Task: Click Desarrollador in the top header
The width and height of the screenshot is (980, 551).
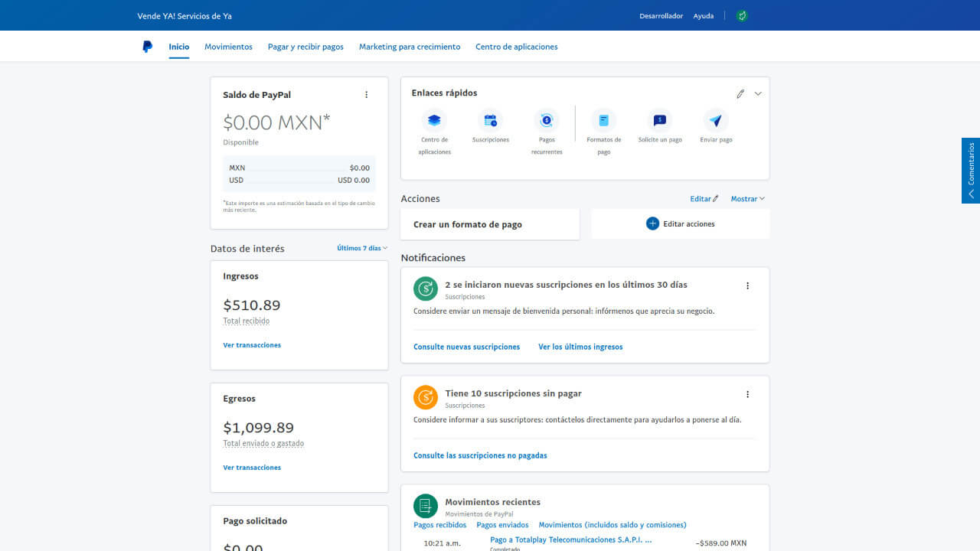Action: click(x=661, y=16)
